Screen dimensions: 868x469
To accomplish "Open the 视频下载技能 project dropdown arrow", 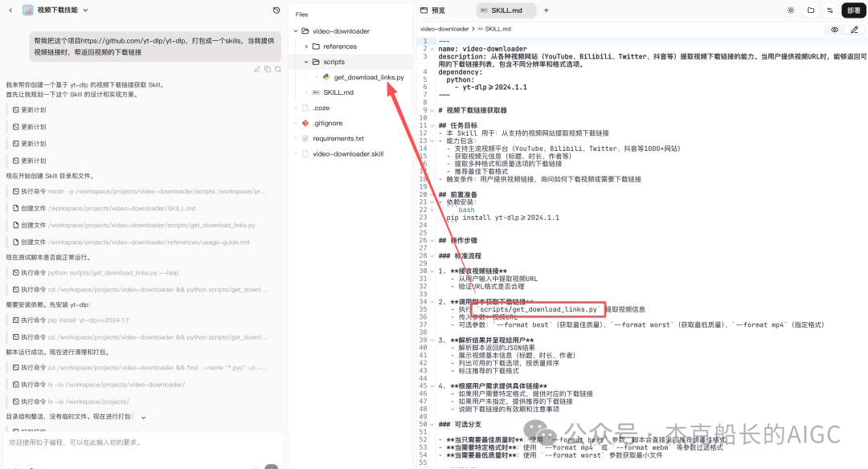I will [x=85, y=10].
